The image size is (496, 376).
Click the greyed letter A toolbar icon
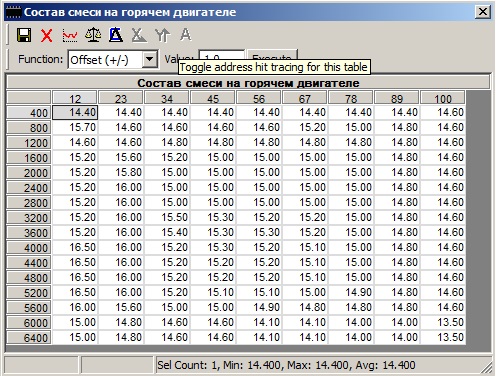coord(185,34)
